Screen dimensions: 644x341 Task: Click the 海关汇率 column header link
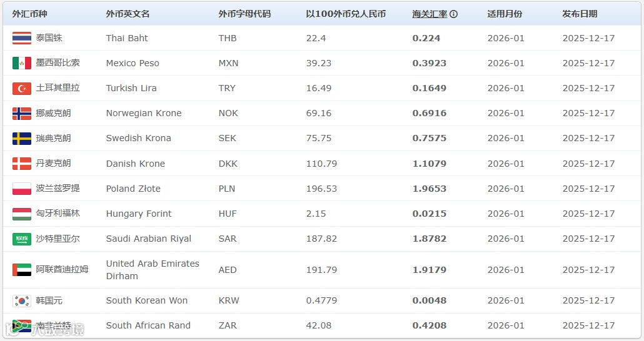click(x=430, y=14)
